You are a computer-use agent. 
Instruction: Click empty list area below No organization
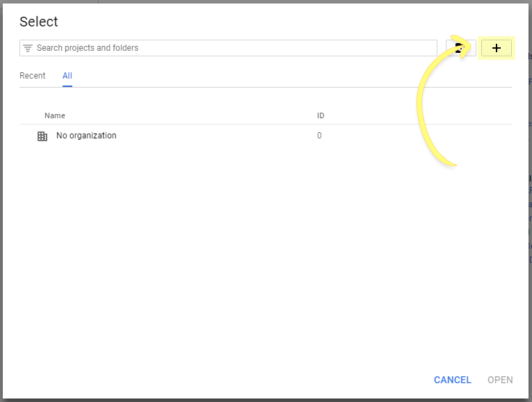264,243
